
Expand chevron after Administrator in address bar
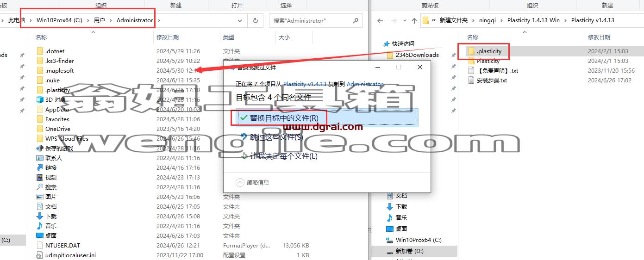(159, 20)
